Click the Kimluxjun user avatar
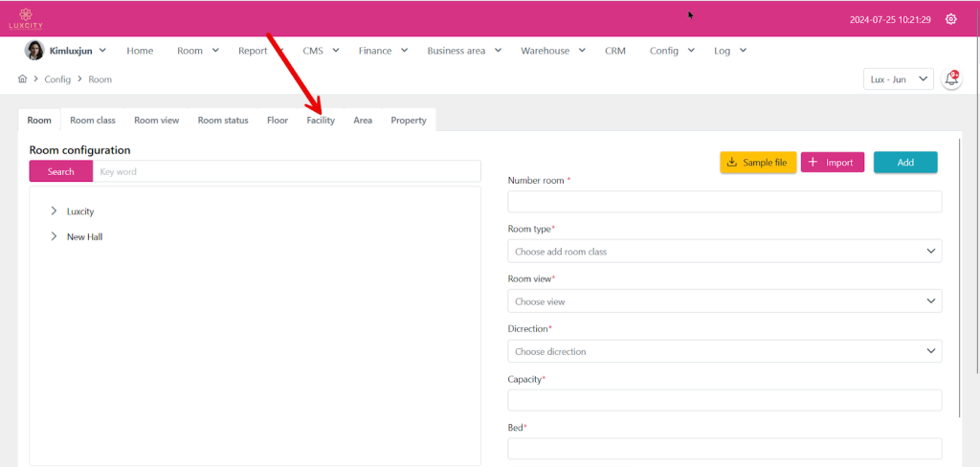 point(33,51)
